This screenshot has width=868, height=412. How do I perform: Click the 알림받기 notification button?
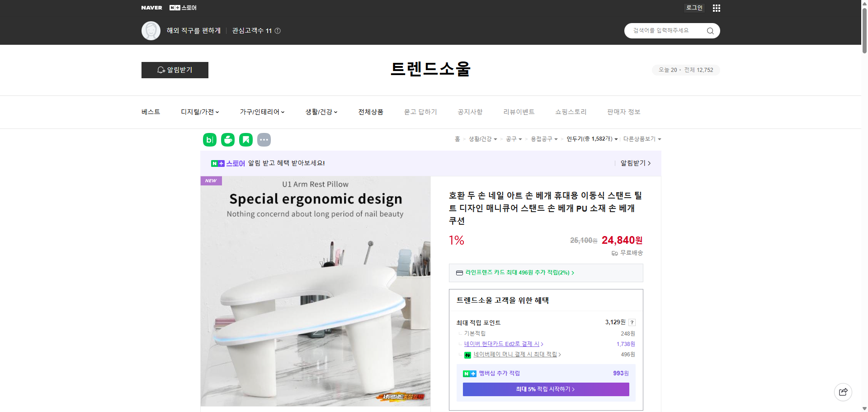pos(175,70)
